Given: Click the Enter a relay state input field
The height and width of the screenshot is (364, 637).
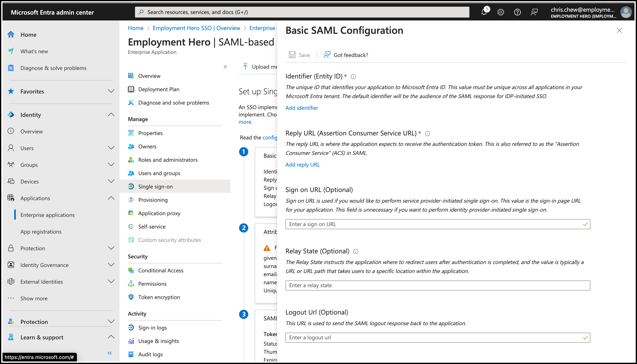Looking at the screenshot, I should click(437, 285).
